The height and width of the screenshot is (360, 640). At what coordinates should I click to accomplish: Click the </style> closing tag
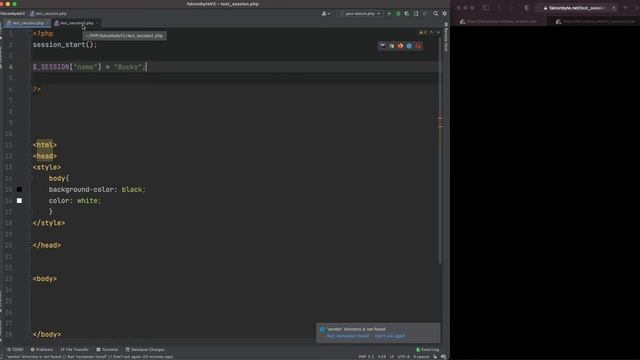pyautogui.click(x=49, y=223)
